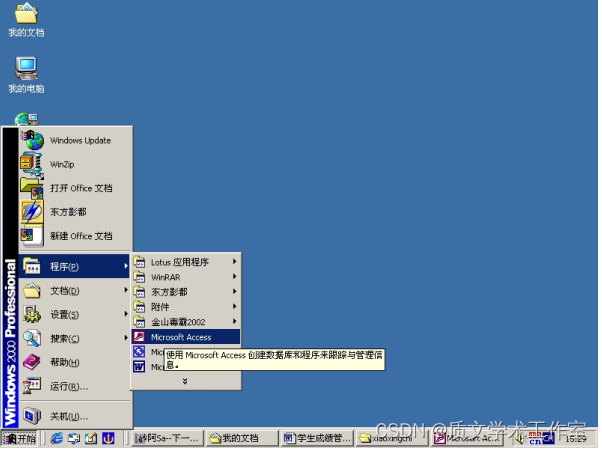Switch to 阿Sa--下一... taskbar window

click(167, 438)
